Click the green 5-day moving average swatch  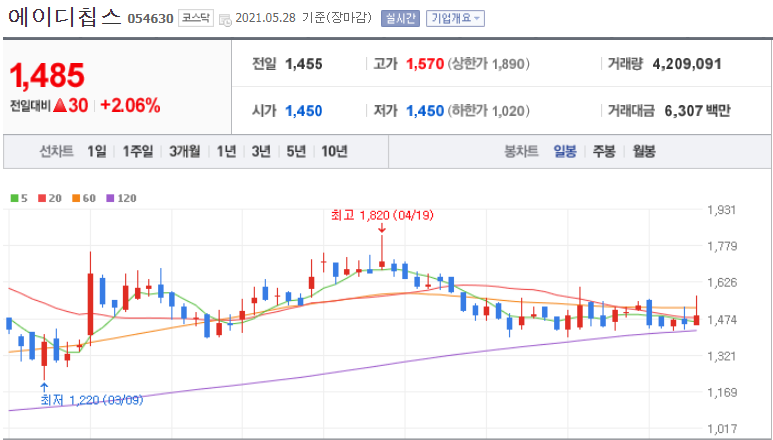(x=14, y=198)
